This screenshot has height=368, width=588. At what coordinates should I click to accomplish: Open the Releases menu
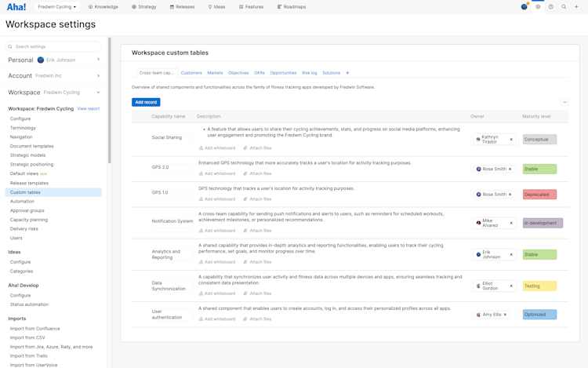[182, 7]
